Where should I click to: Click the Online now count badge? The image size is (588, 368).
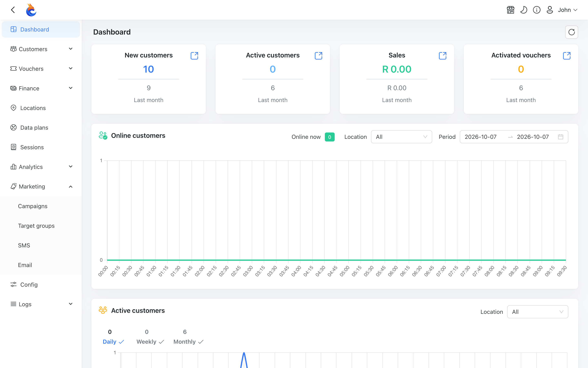330,137
